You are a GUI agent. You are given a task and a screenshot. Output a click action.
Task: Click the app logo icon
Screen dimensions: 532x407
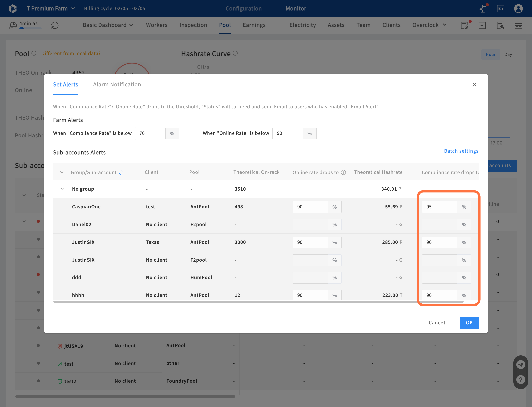pos(13,9)
